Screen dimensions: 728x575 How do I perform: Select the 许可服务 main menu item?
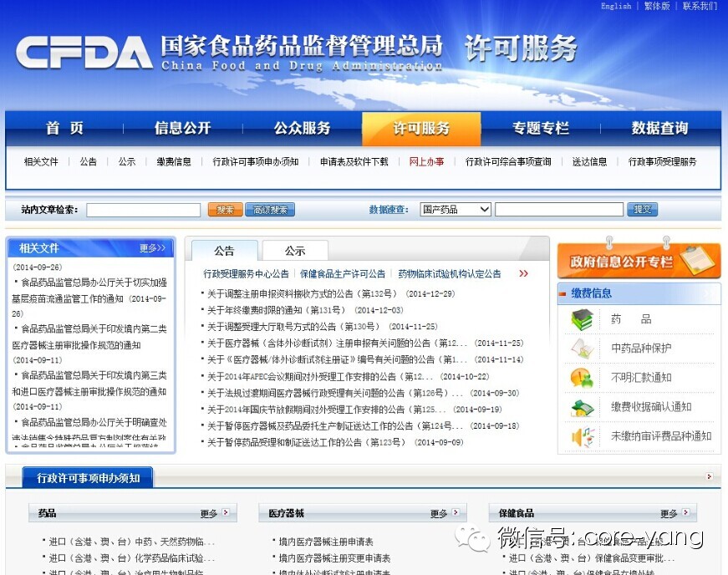[x=421, y=128]
